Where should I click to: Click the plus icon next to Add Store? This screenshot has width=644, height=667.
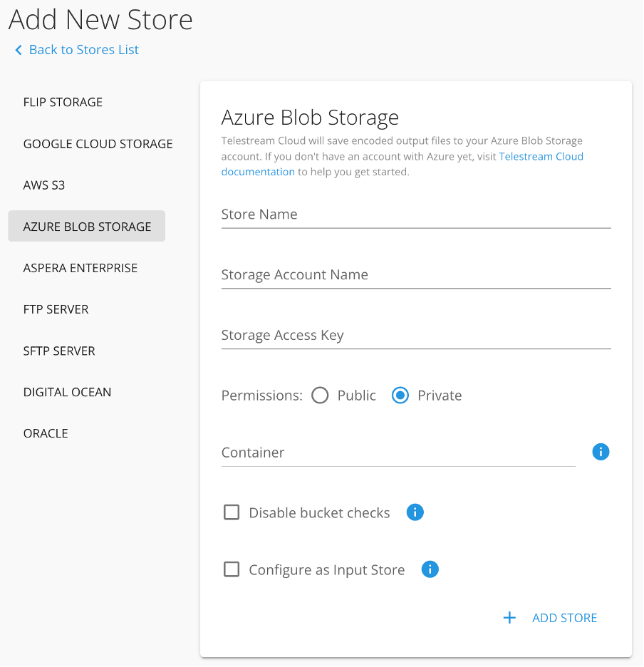click(509, 618)
